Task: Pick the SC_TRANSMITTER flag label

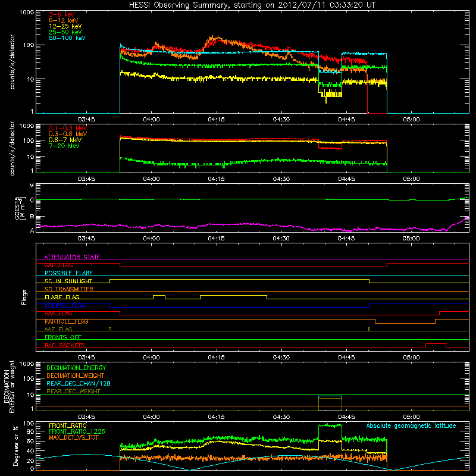Action: (68, 289)
